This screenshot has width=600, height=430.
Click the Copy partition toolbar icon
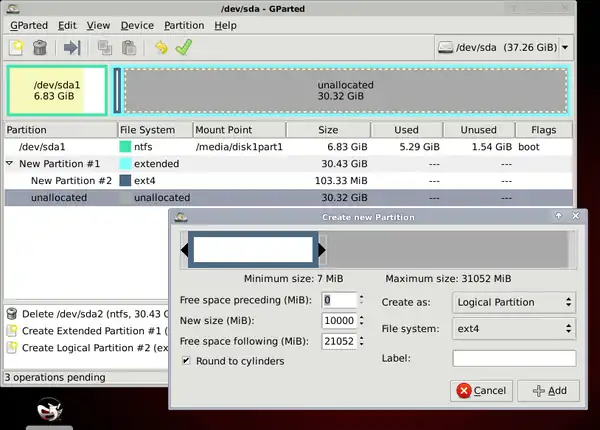pos(104,47)
